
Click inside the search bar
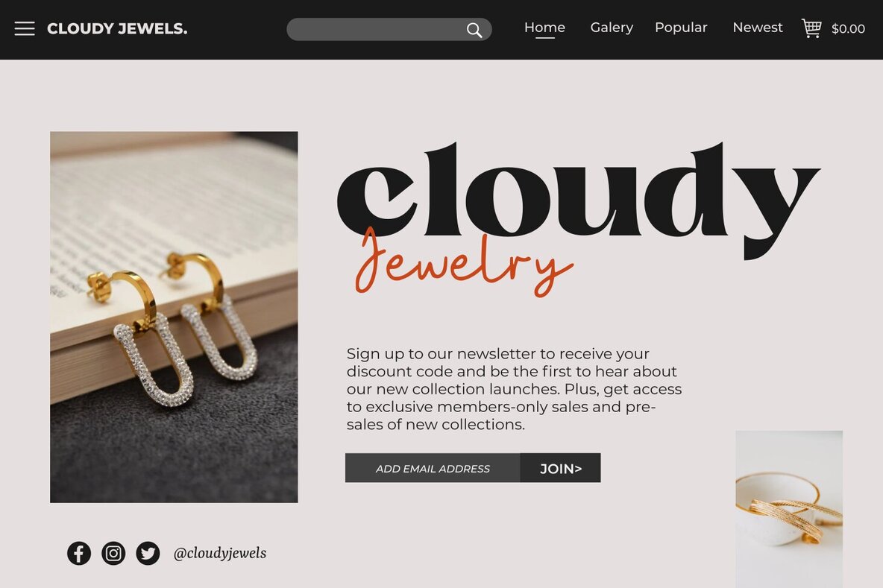373,30
